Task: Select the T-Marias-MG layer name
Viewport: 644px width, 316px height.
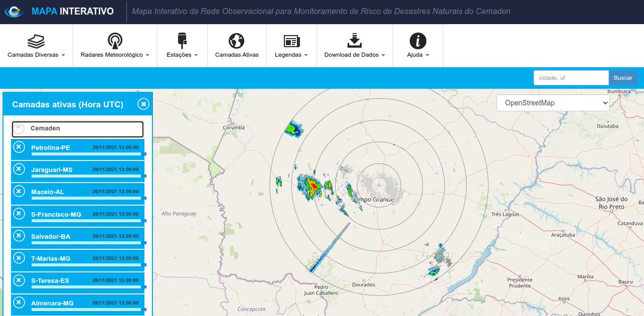Action: pyautogui.click(x=50, y=259)
